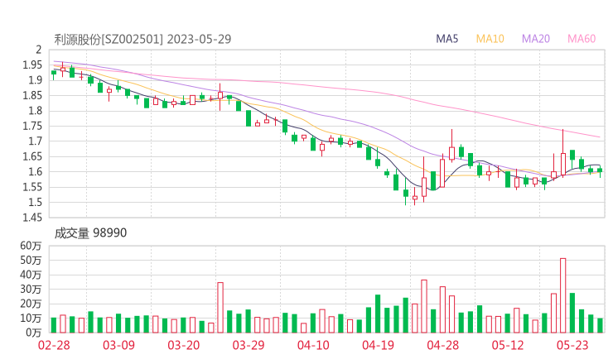The image size is (613, 364).
Task: Click the last green volume bar on the right
Action: 600,325
